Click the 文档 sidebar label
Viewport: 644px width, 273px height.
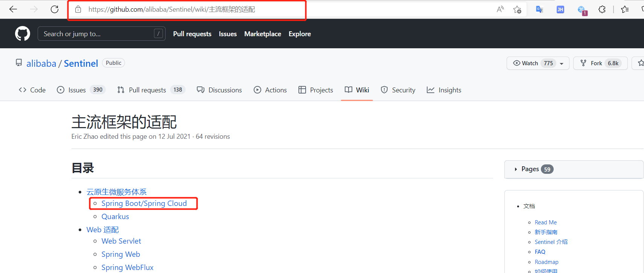point(529,206)
